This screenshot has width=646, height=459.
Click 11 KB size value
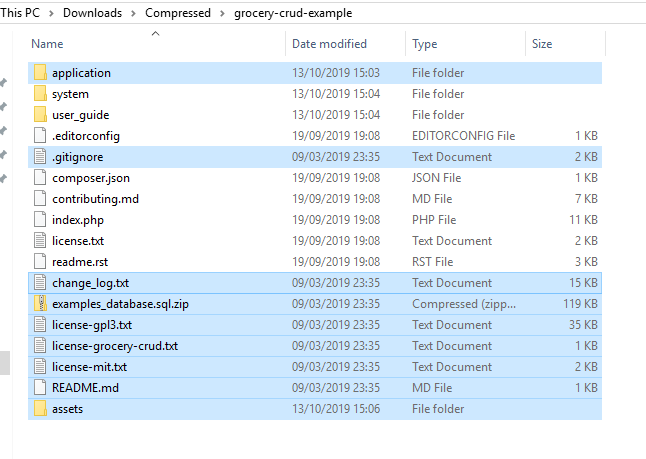[583, 220]
